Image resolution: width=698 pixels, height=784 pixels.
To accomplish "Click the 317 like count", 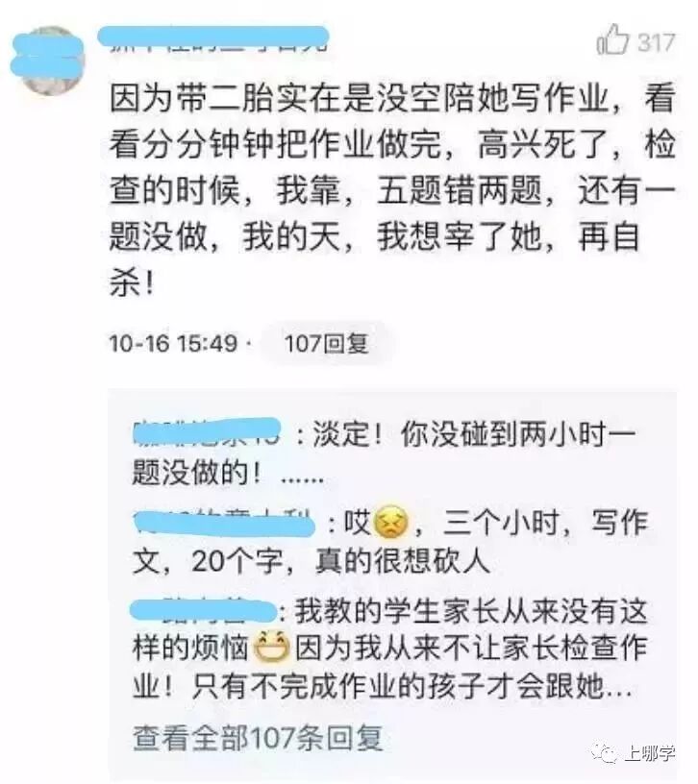I will click(x=657, y=42).
